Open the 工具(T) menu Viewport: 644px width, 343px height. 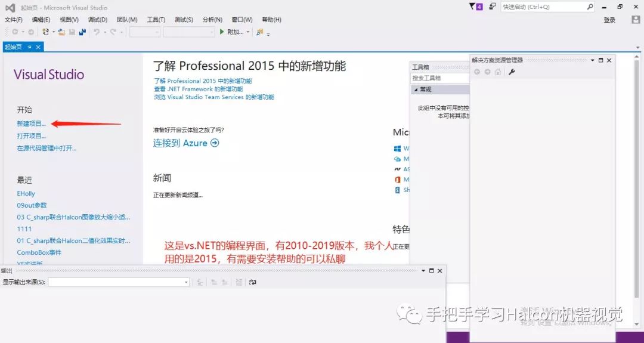156,19
